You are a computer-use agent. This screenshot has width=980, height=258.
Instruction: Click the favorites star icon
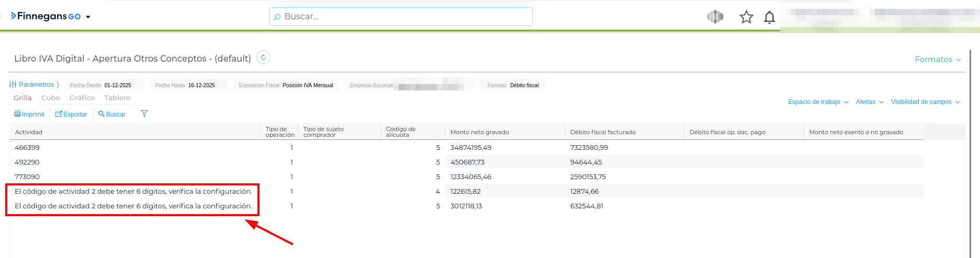pos(746,17)
